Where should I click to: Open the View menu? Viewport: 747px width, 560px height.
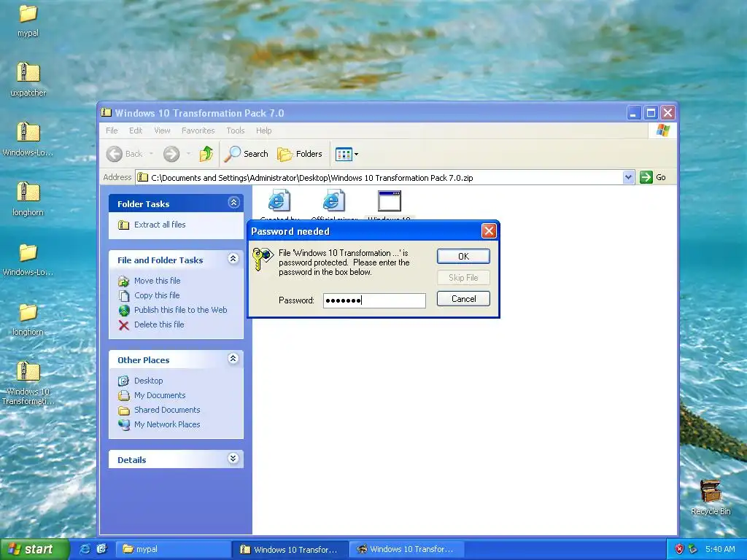(x=162, y=131)
